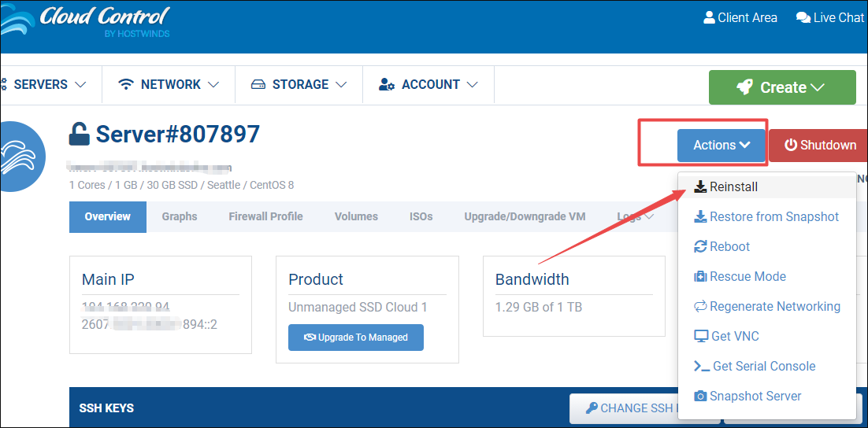Click the user-gear icon beside ACCOUNT
Image resolution: width=868 pixels, height=428 pixels.
coord(387,85)
